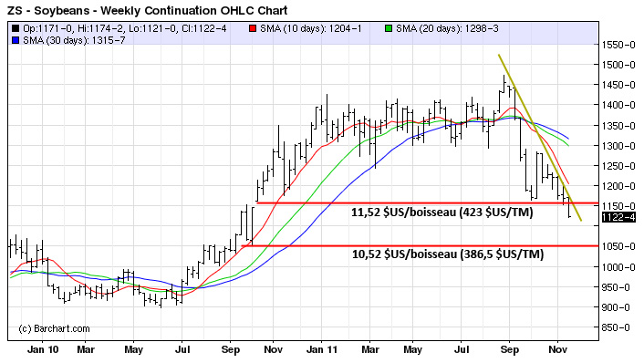Click the 'SMA (30 days): 1315-7' legend text
Screen dimensions: 644x363
pyautogui.click(x=74, y=40)
